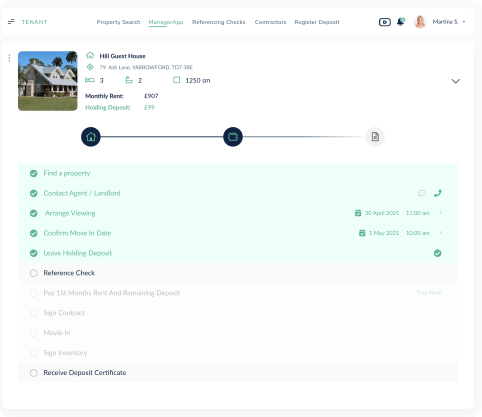
Task: Click the bedroom count icon
Action: pyautogui.click(x=90, y=80)
